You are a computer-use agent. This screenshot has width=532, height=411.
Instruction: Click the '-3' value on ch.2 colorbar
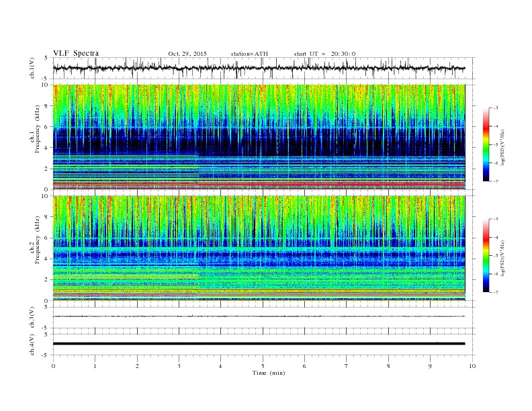coord(496,219)
